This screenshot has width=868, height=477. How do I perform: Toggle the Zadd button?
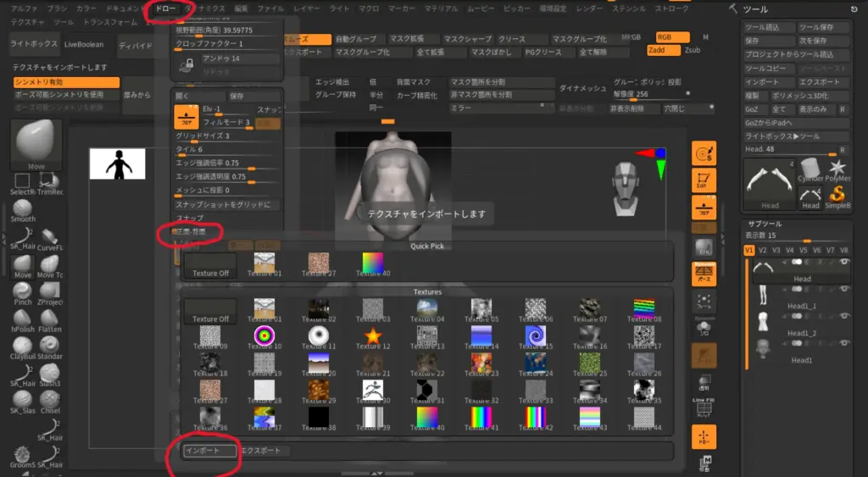tap(663, 50)
